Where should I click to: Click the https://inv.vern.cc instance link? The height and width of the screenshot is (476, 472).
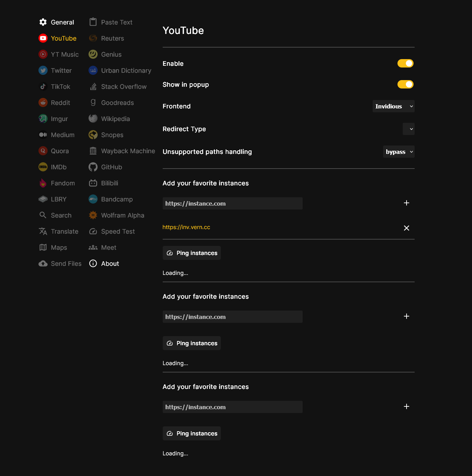pos(186,227)
